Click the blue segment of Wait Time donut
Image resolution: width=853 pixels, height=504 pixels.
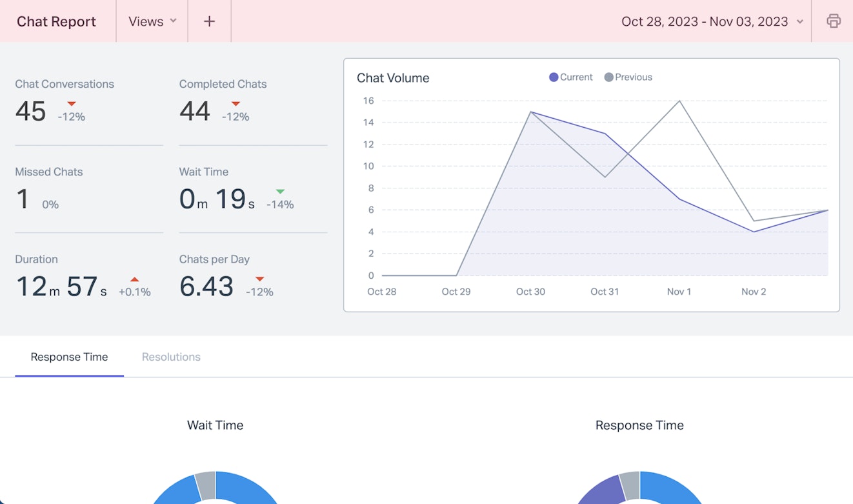click(x=252, y=489)
